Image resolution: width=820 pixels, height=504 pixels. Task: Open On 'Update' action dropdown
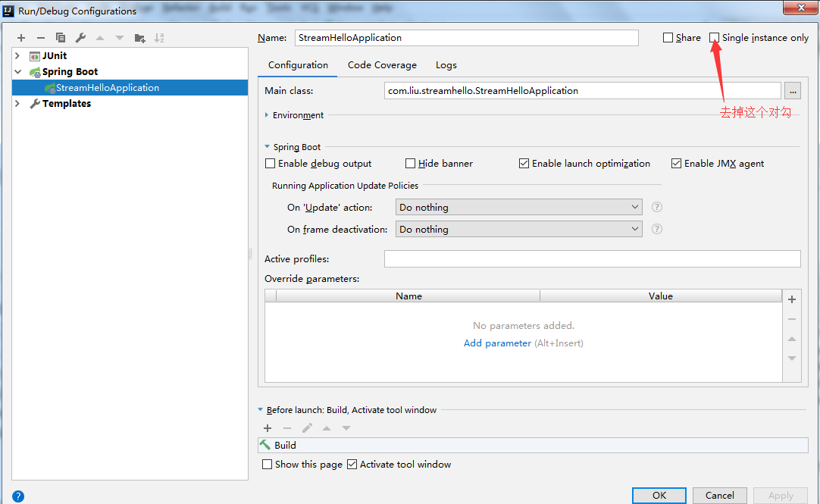[x=519, y=207]
